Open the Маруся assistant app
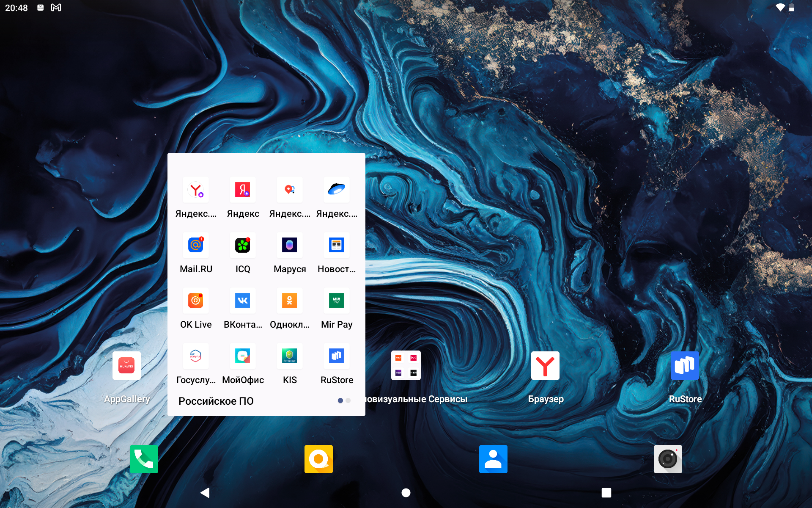812x508 pixels. pos(290,245)
